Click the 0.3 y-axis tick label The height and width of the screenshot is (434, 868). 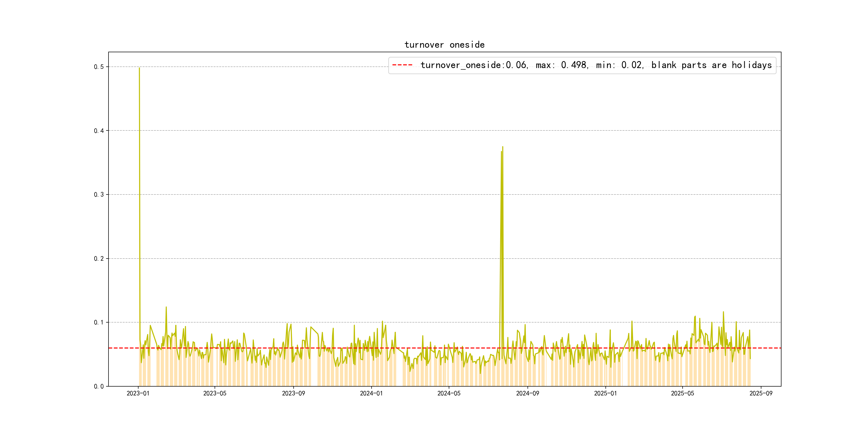tap(99, 194)
